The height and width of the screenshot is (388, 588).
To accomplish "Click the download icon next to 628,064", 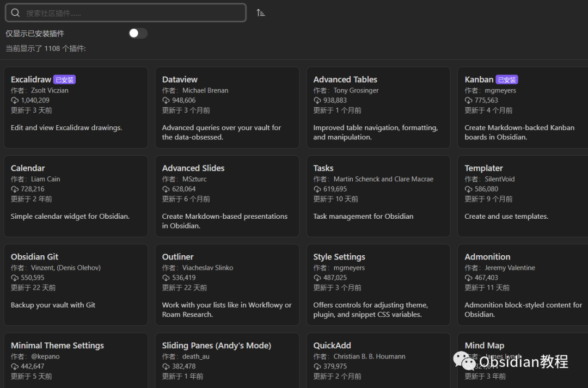I will pos(166,189).
